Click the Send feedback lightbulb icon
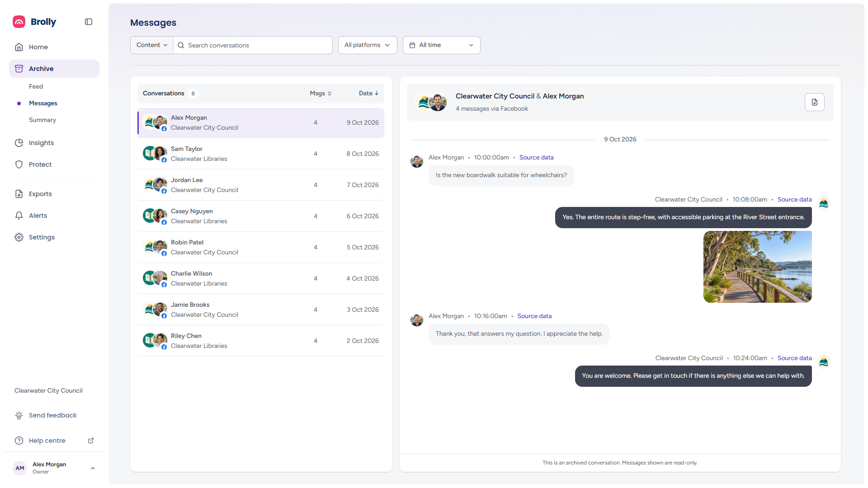Image resolution: width=868 pixels, height=488 pixels. point(19,415)
